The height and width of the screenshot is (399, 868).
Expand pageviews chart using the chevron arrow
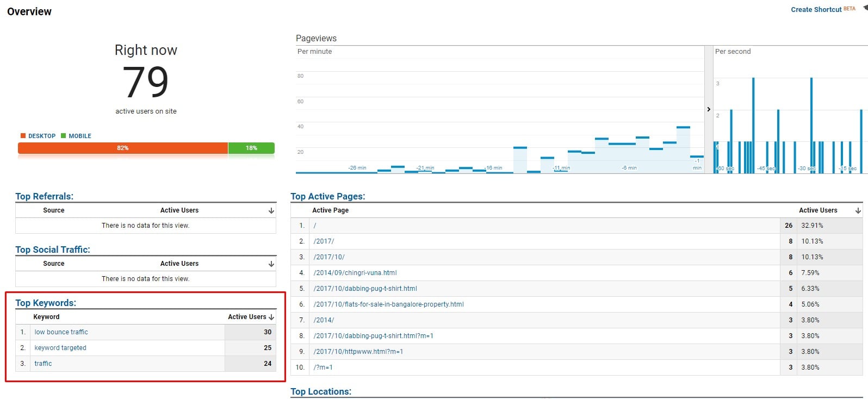pyautogui.click(x=708, y=109)
